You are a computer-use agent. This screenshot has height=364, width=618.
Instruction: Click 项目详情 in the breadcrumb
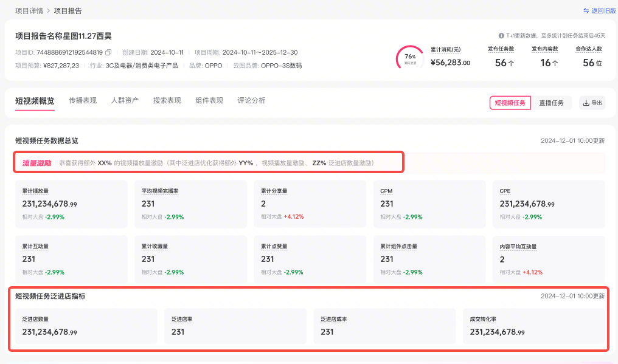pos(29,11)
